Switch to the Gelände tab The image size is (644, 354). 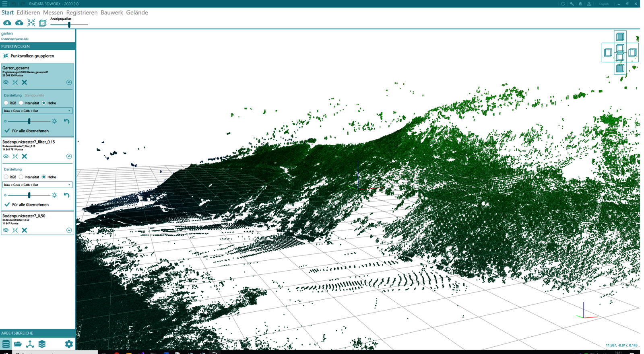[137, 12]
